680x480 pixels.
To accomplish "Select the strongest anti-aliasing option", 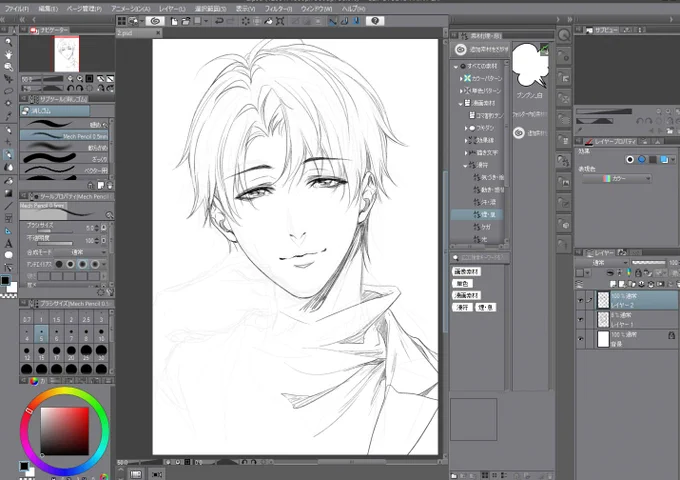I will click(x=95, y=264).
